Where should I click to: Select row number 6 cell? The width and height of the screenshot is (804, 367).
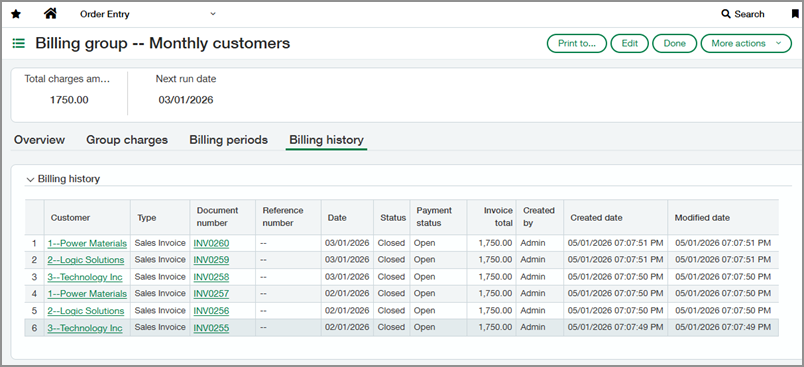[x=34, y=328]
